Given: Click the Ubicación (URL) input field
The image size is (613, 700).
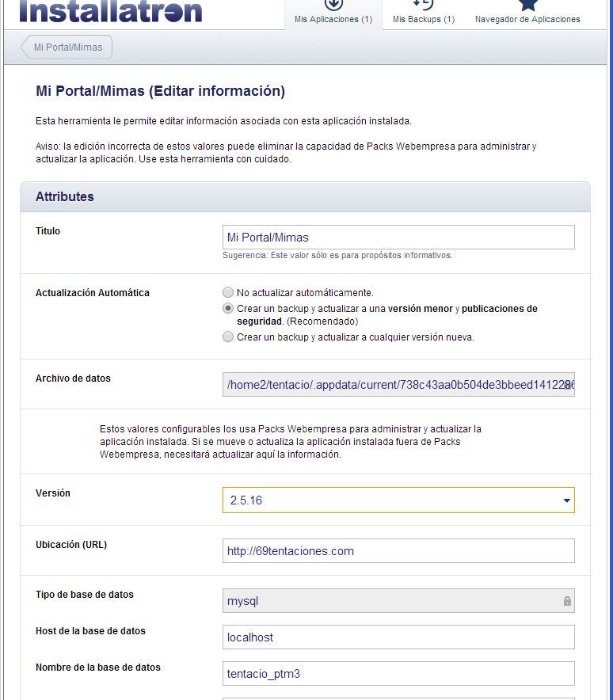Looking at the screenshot, I should coord(398,551).
